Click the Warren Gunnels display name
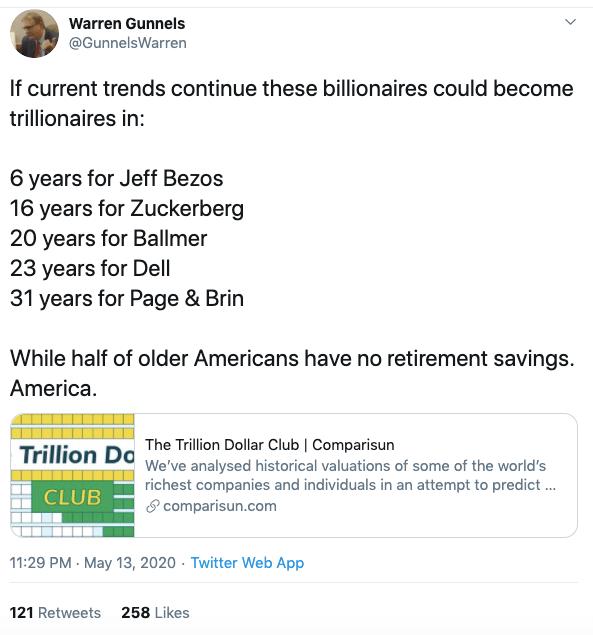593x635 pixels. (x=127, y=23)
